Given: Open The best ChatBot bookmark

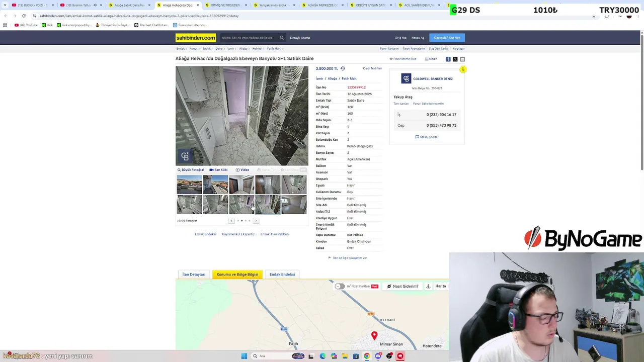Looking at the screenshot, I should pos(151,25).
